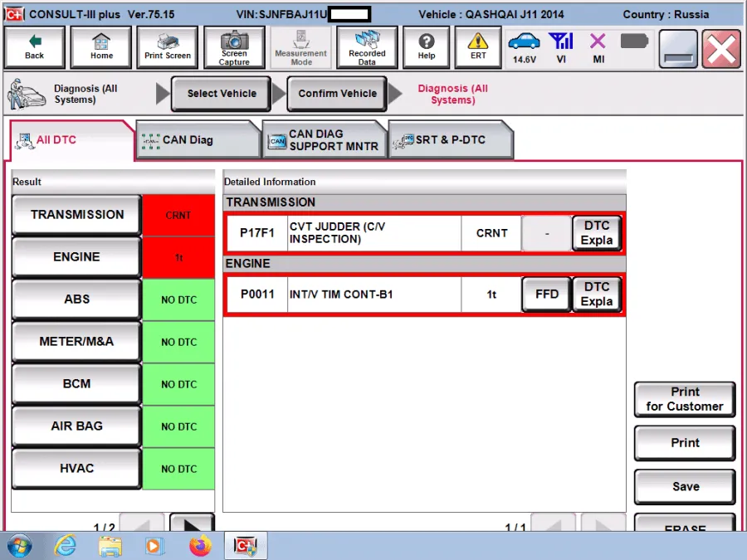Click the Confirm Vehicle step button
Screen dimensions: 747x560
pos(337,94)
